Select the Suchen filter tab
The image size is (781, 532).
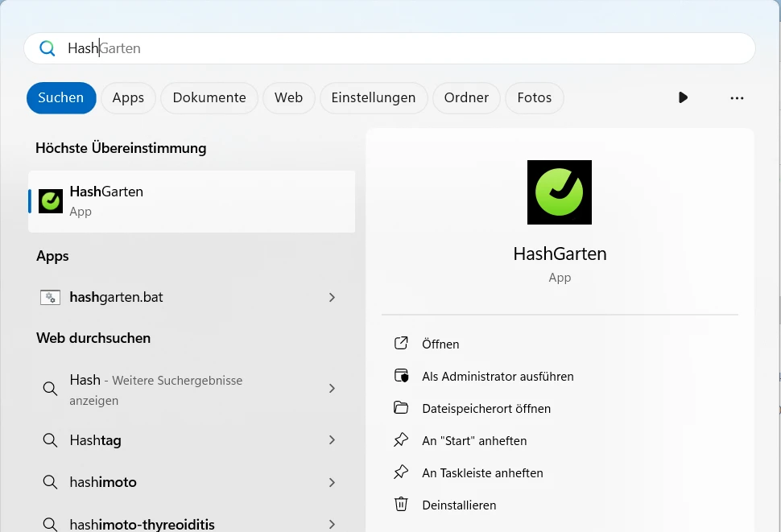(61, 97)
